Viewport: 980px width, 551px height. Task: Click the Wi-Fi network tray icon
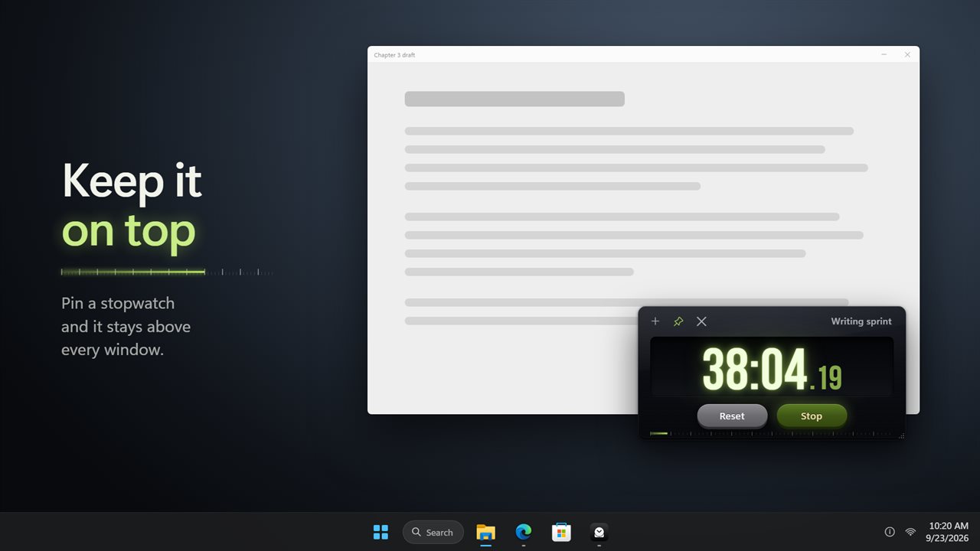click(910, 532)
